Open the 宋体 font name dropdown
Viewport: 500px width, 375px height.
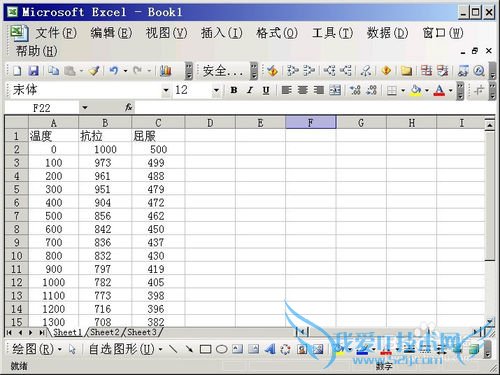pos(166,90)
